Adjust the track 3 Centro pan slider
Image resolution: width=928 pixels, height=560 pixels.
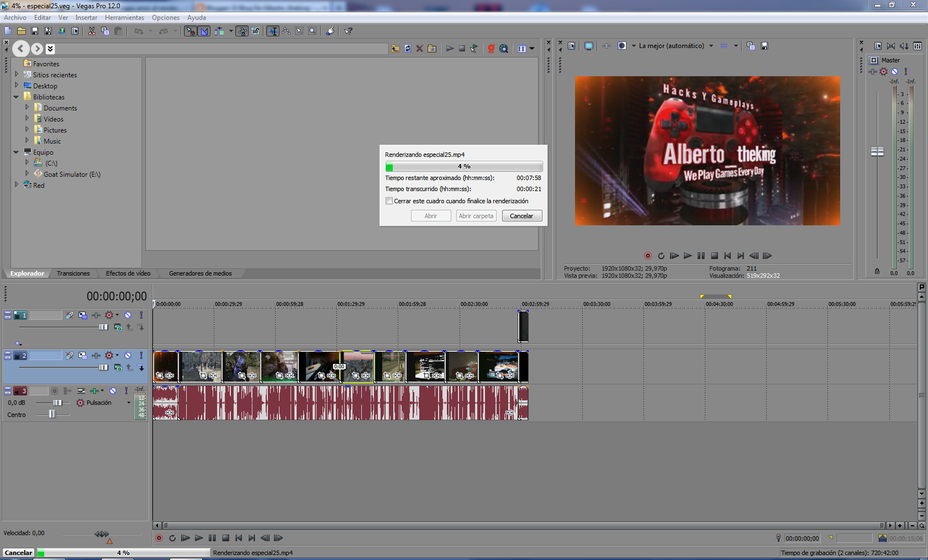click(52, 414)
